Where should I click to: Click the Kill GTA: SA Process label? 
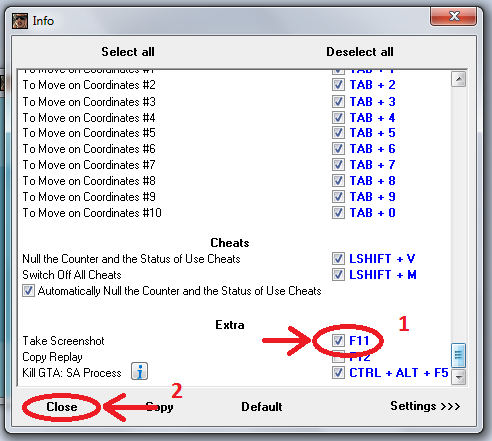[x=72, y=373]
